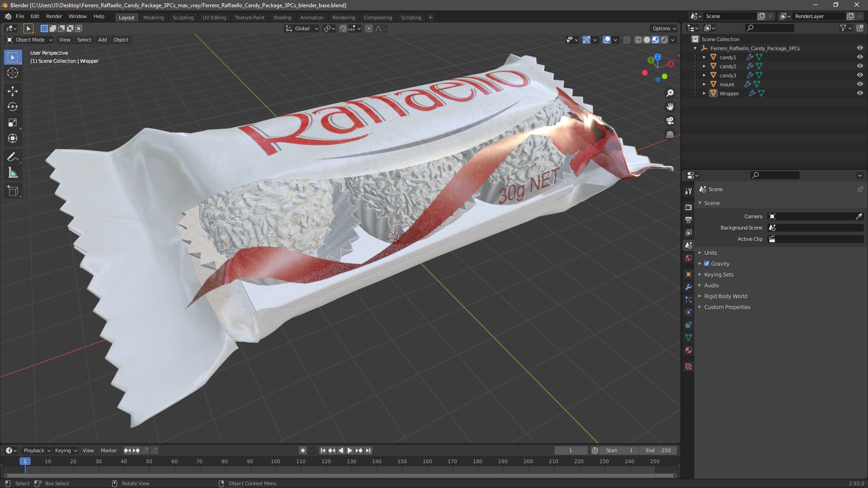Open Physics properties tab
The width and height of the screenshot is (868, 488).
[x=689, y=312]
